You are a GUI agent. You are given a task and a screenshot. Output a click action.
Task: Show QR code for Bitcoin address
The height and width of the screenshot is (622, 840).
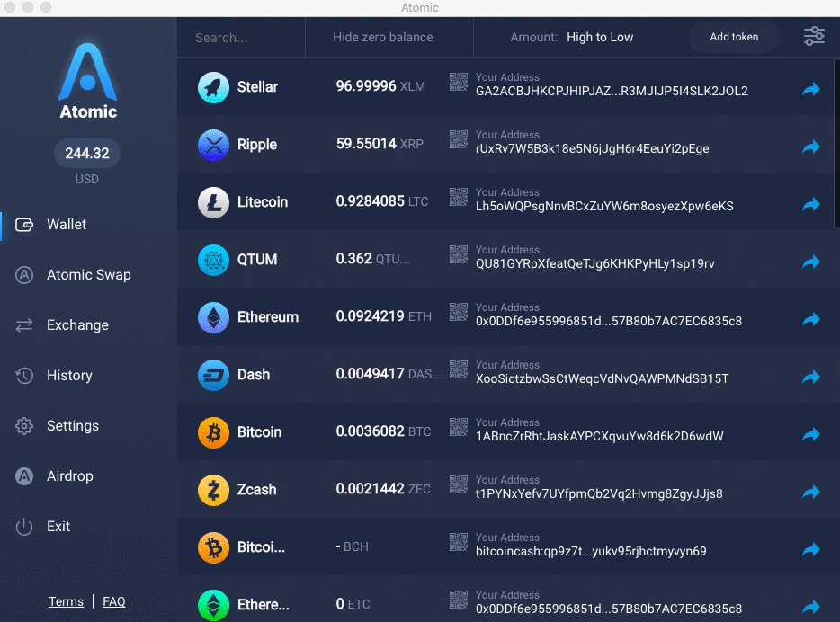458,427
